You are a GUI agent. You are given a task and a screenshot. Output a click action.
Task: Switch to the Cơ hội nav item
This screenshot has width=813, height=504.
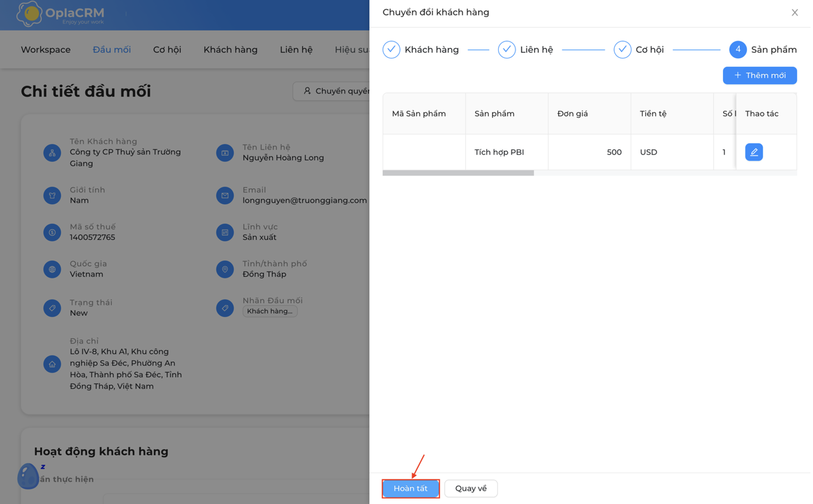coord(168,50)
